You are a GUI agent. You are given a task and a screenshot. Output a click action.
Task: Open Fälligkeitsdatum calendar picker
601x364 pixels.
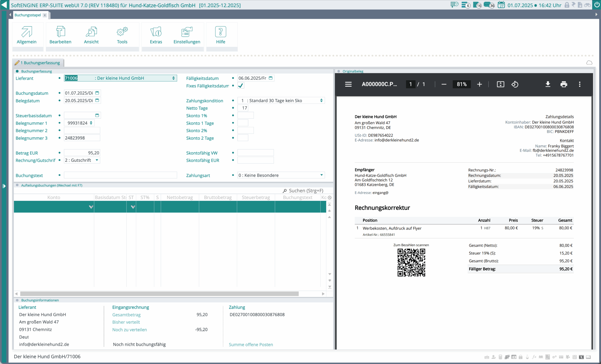point(270,78)
